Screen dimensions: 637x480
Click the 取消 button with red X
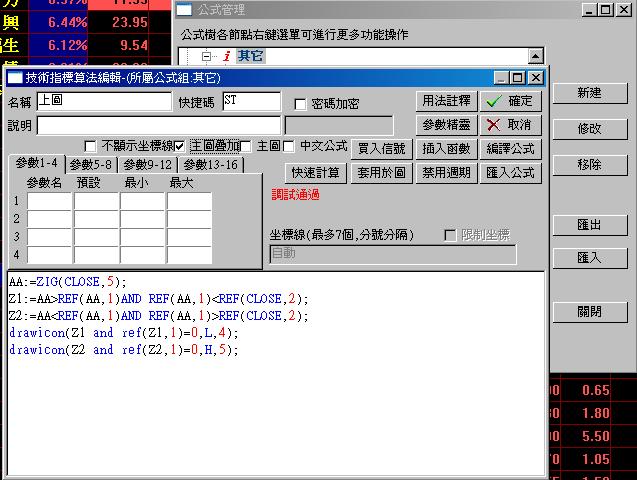[510, 125]
